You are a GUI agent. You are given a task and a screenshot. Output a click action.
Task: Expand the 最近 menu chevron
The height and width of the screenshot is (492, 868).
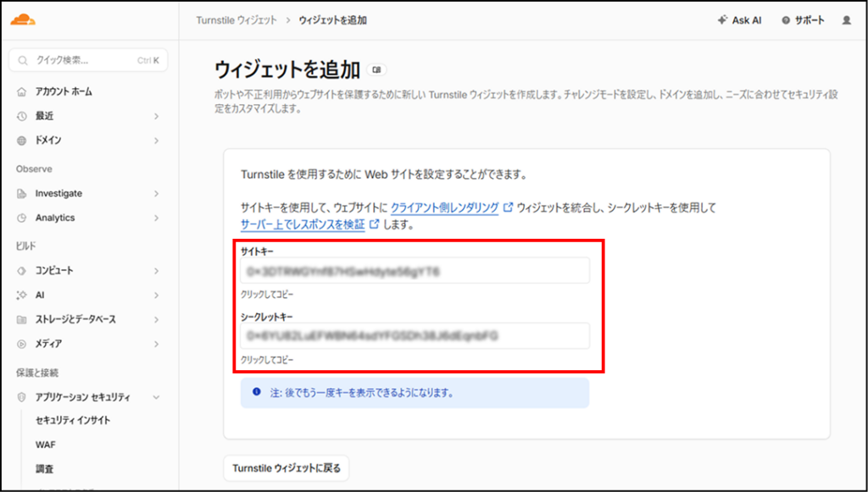tap(156, 116)
